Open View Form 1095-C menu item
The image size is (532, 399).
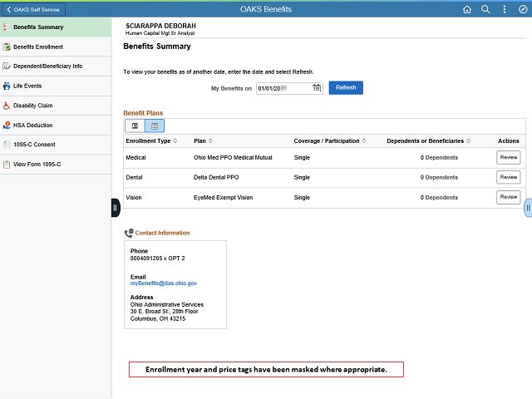point(56,165)
